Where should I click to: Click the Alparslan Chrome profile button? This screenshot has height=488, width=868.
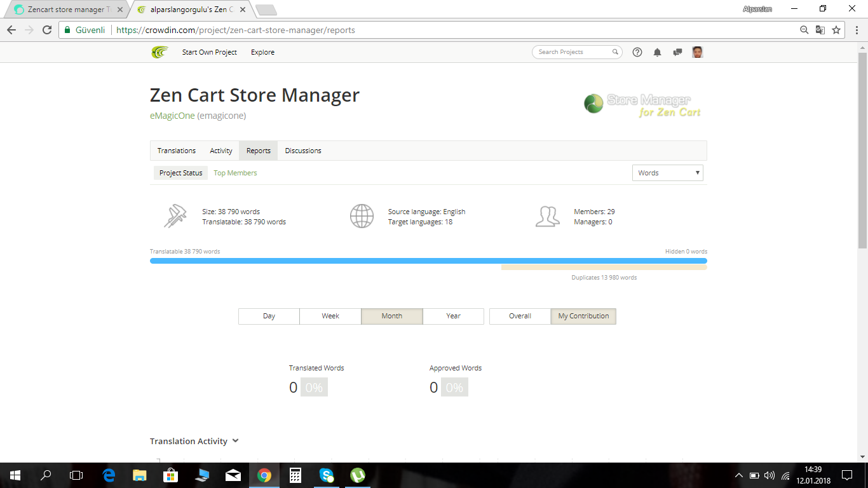tap(757, 9)
